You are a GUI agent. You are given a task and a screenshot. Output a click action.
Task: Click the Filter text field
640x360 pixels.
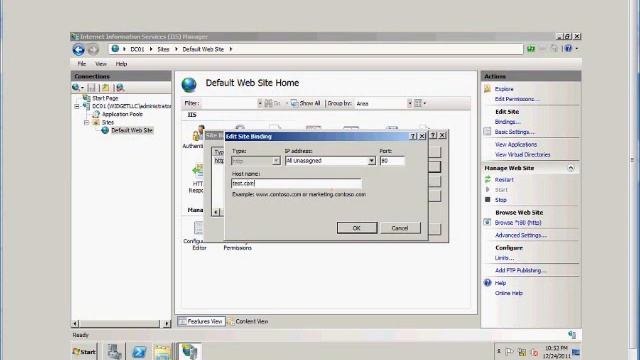(x=229, y=104)
